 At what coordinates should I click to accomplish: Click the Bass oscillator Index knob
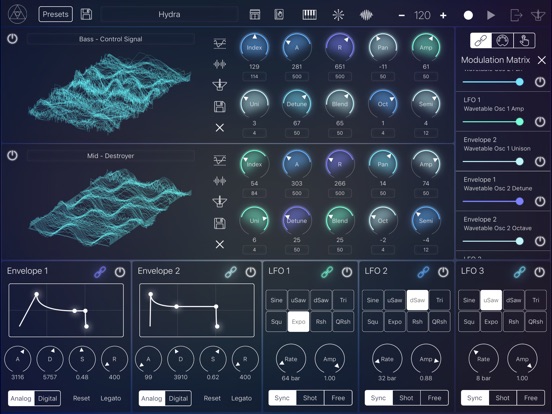pos(254,47)
